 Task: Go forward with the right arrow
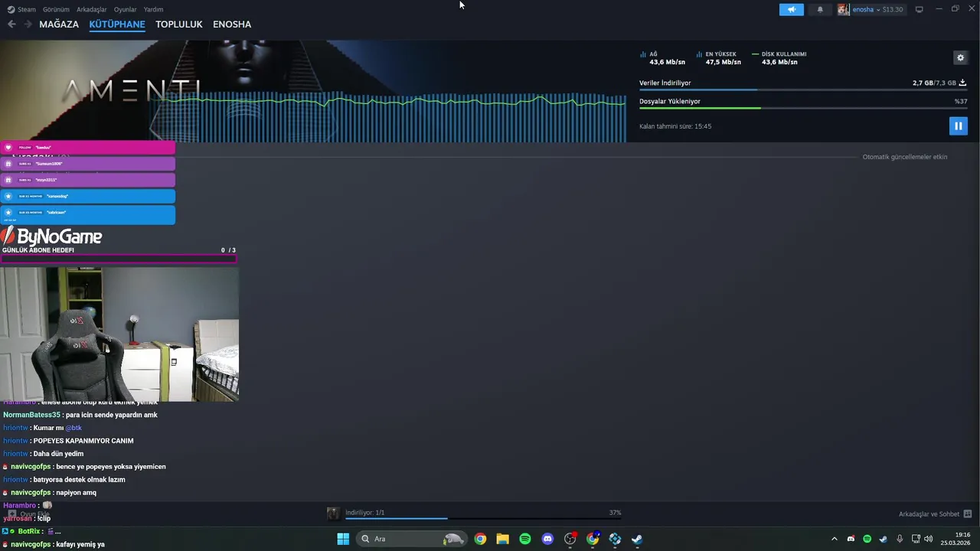click(28, 24)
